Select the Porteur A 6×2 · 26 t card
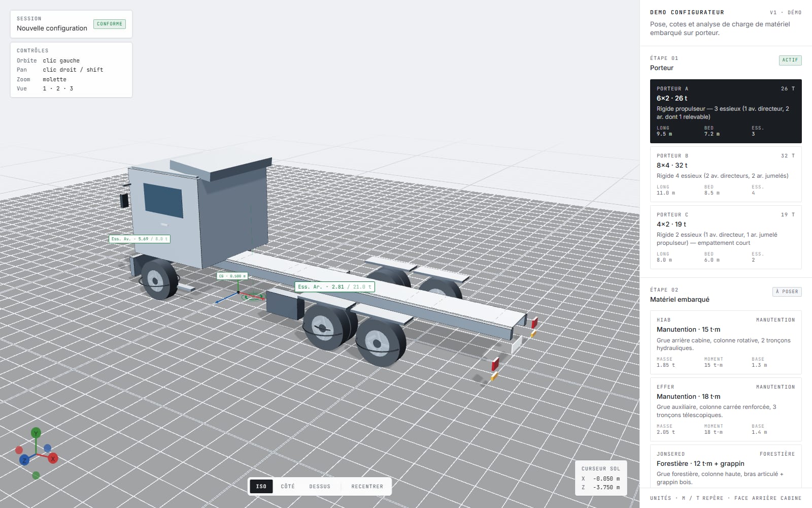Screen dimensions: 812x508 pos(726,111)
